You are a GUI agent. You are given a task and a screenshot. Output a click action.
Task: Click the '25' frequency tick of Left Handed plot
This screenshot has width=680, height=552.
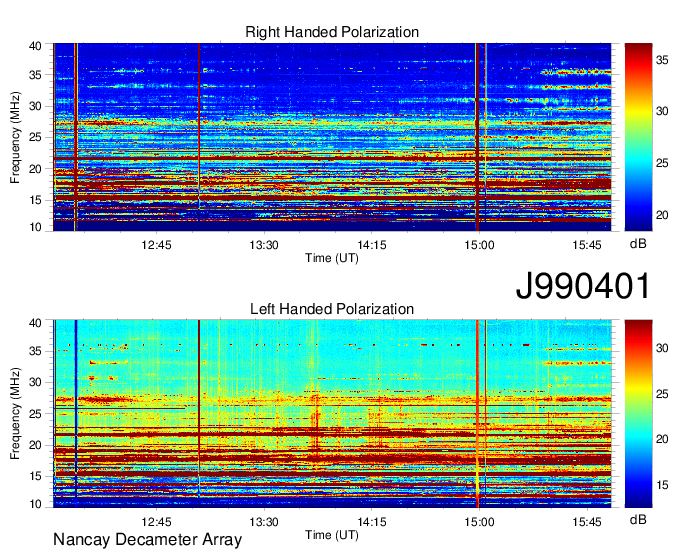click(35, 414)
